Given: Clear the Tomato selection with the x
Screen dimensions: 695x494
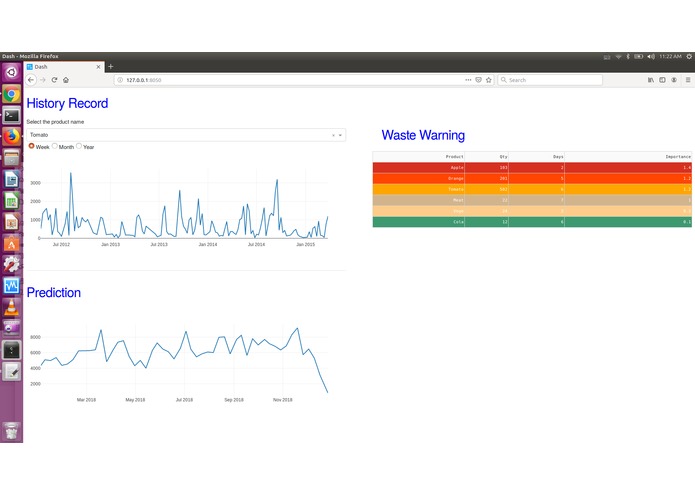Looking at the screenshot, I should click(333, 135).
